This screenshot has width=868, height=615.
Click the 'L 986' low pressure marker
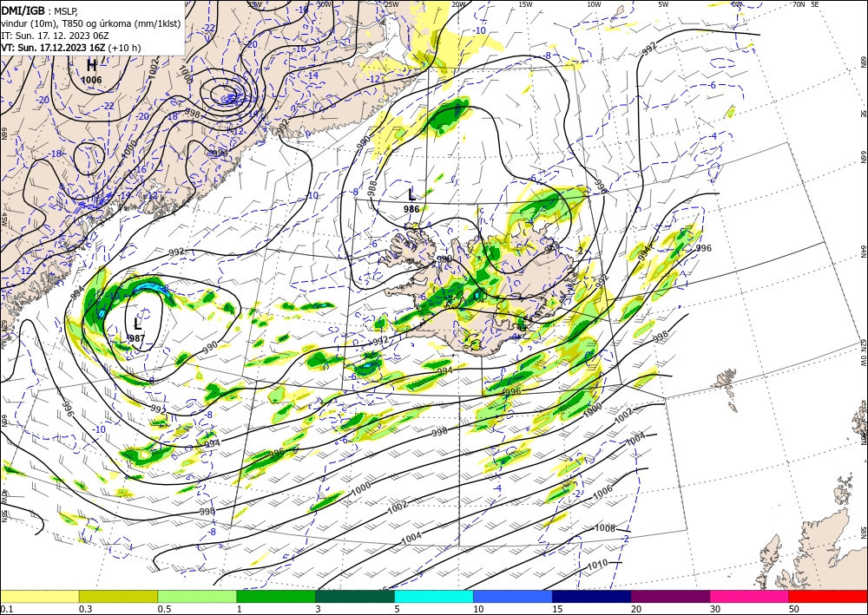click(411, 200)
